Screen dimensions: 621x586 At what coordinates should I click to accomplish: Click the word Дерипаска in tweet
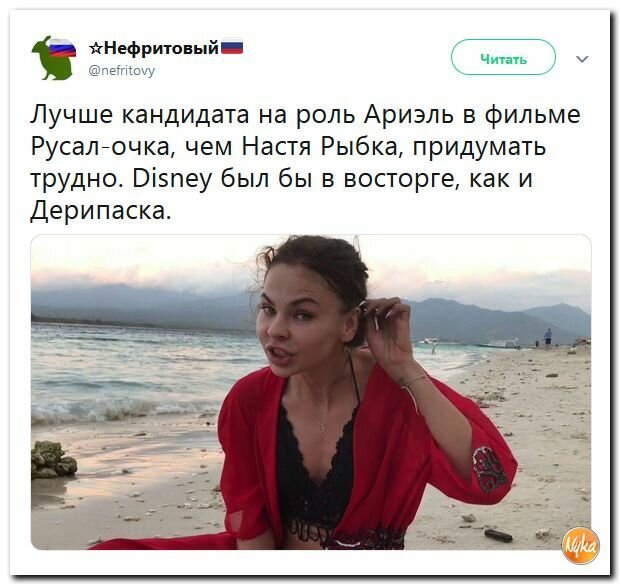98,210
